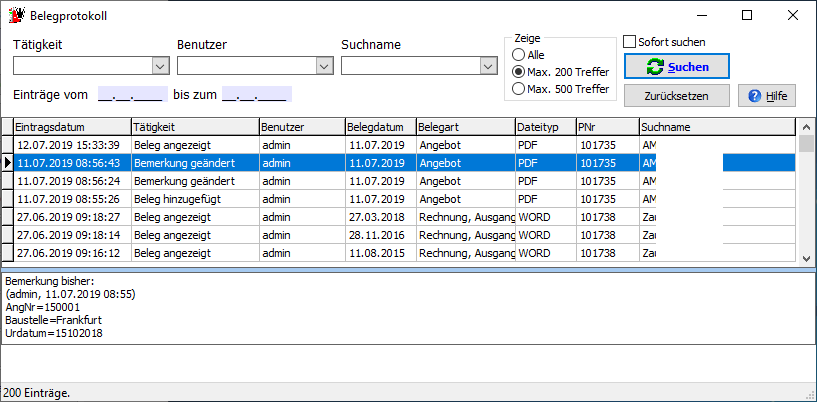Click the Belegart column header

(x=464, y=127)
